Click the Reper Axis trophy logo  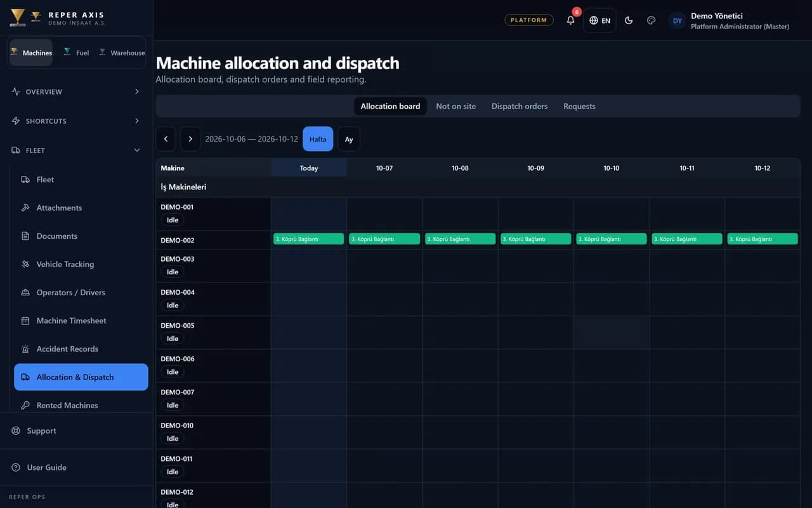click(x=18, y=17)
